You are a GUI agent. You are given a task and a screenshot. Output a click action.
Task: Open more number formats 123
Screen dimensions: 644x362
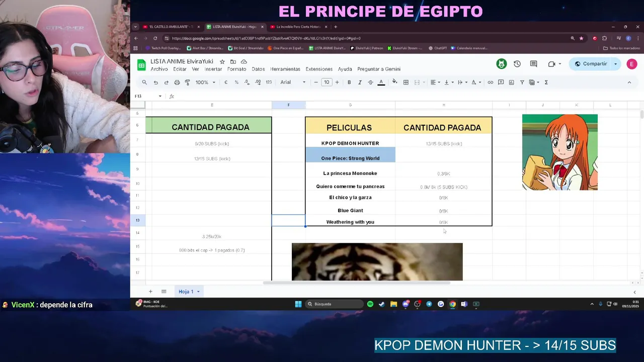269,82
